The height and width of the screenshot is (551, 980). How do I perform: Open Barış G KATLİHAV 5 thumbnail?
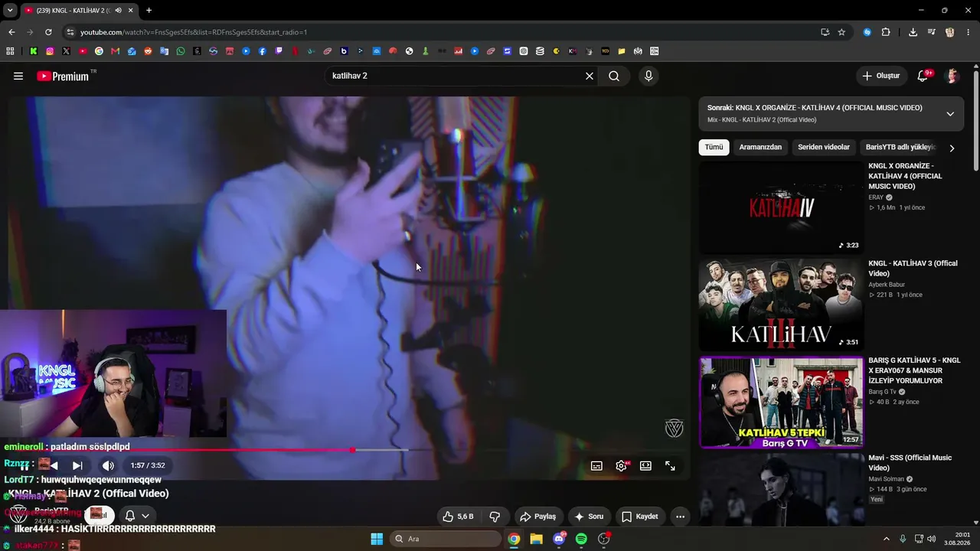point(781,402)
